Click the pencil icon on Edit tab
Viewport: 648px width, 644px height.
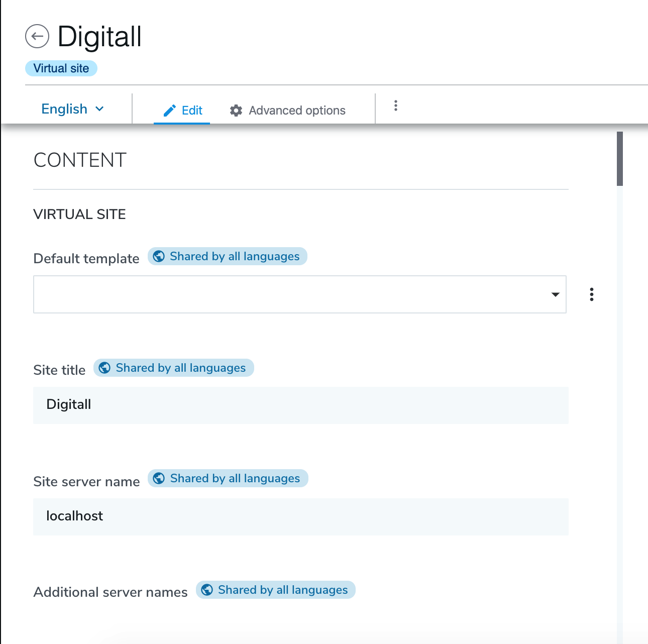tap(170, 111)
